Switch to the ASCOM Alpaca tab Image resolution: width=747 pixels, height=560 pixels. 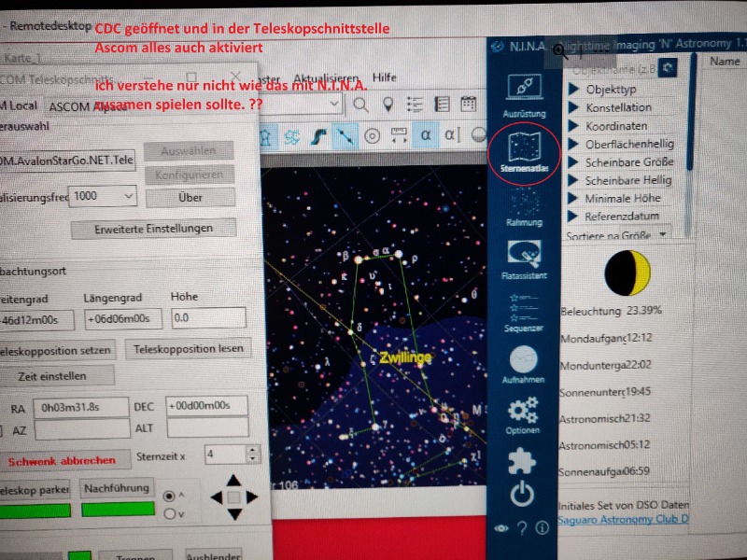pyautogui.click(x=88, y=106)
